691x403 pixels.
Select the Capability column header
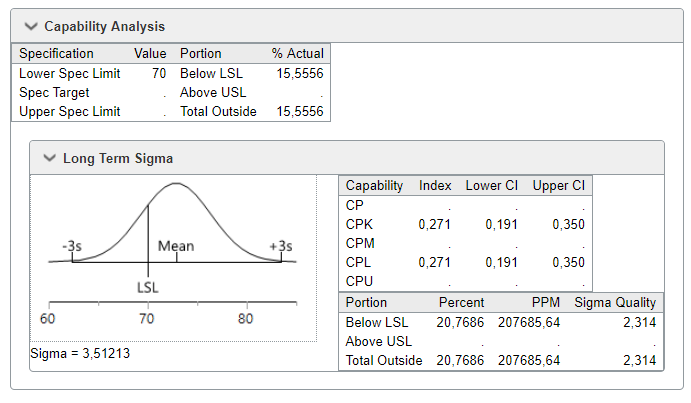[x=374, y=186]
